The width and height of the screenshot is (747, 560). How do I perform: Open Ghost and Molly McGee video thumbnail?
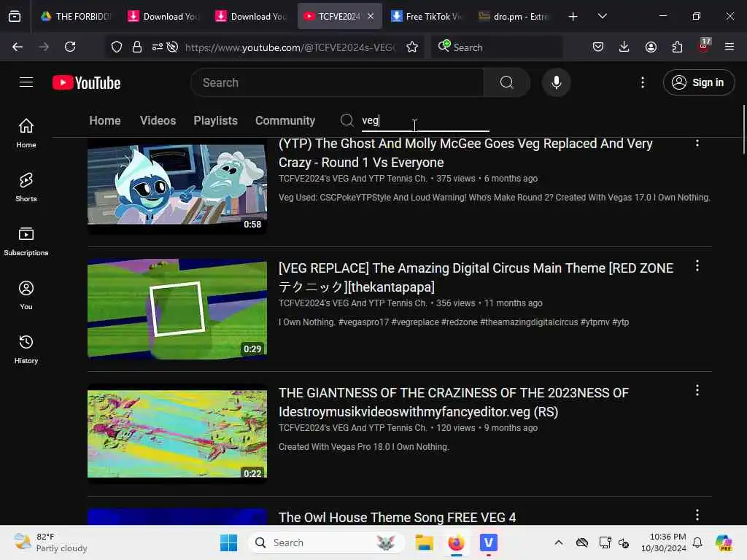click(177, 186)
